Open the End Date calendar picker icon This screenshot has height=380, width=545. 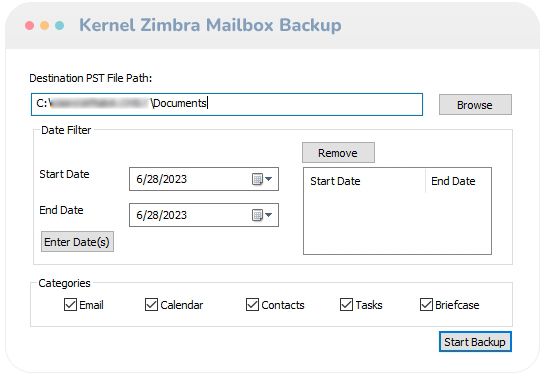click(257, 215)
